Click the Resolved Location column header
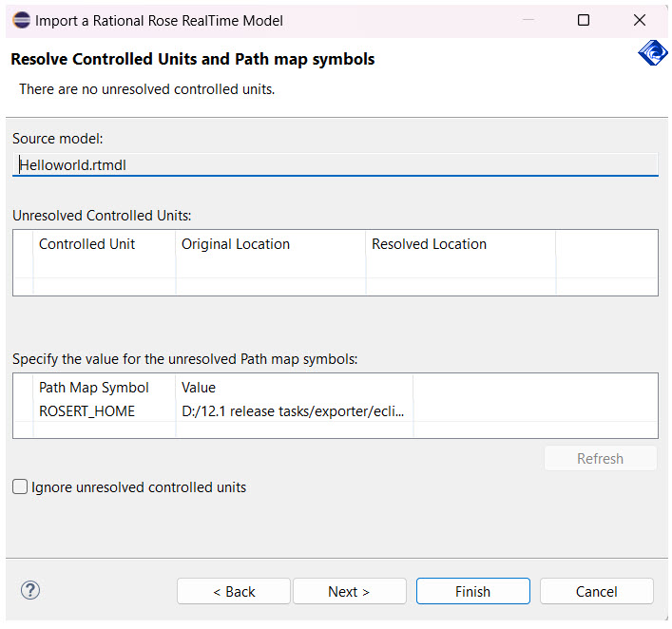Screen dimensions: 672x629 click(x=429, y=244)
